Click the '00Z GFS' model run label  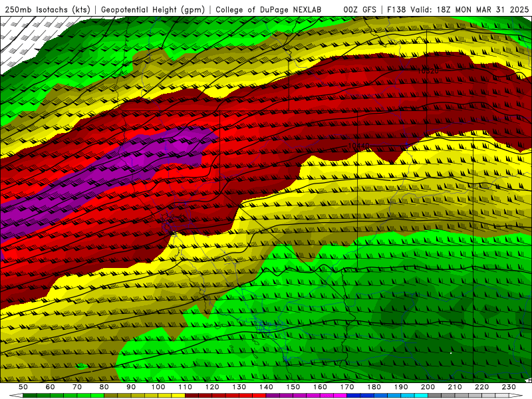point(360,10)
